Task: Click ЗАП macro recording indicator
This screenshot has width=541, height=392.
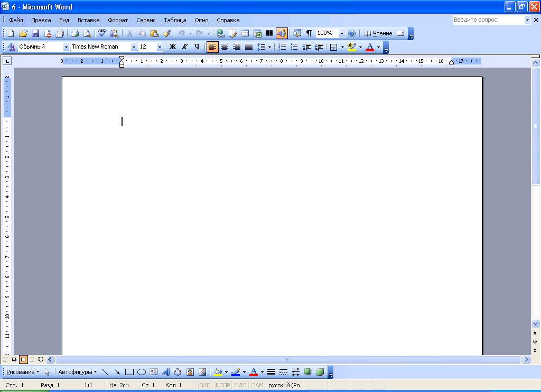Action: 206,385
